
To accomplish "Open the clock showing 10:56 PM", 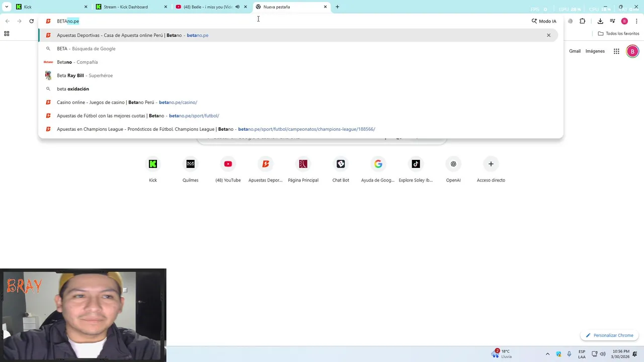I will click(x=620, y=354).
